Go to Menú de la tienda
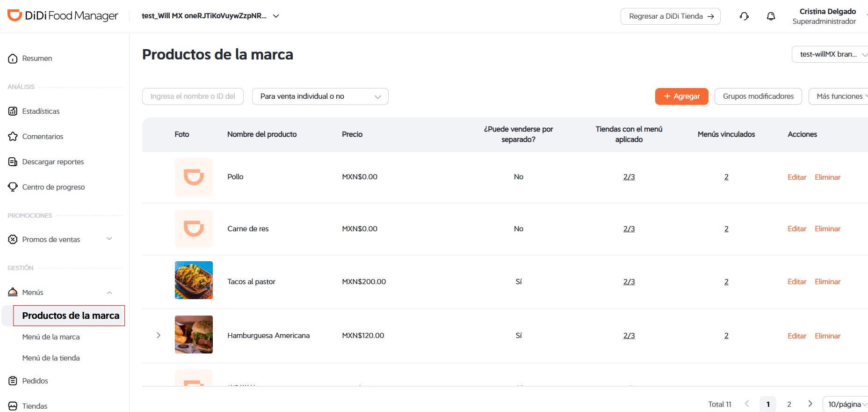This screenshot has height=412, width=868. [x=51, y=358]
